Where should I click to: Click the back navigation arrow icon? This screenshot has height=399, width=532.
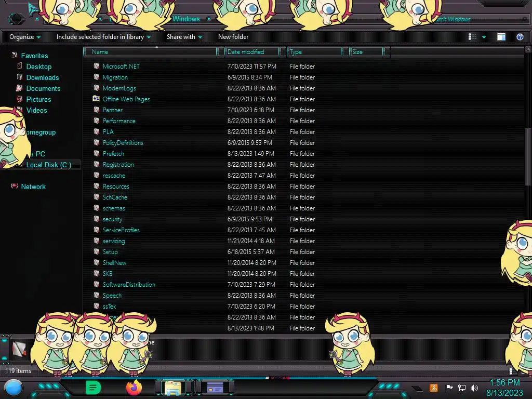point(16,19)
